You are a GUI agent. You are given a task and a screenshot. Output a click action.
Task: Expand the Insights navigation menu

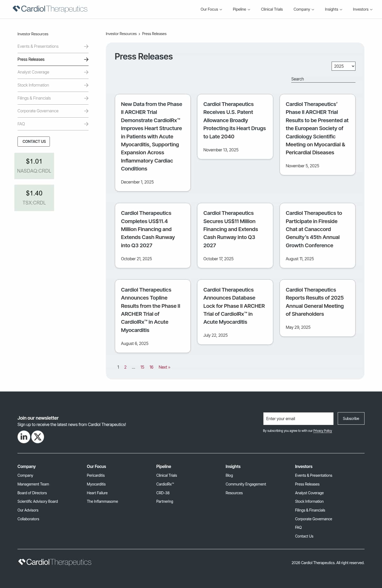coord(333,9)
